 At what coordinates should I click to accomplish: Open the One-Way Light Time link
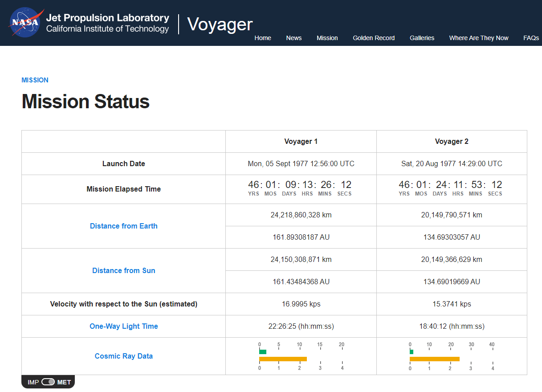pos(124,326)
